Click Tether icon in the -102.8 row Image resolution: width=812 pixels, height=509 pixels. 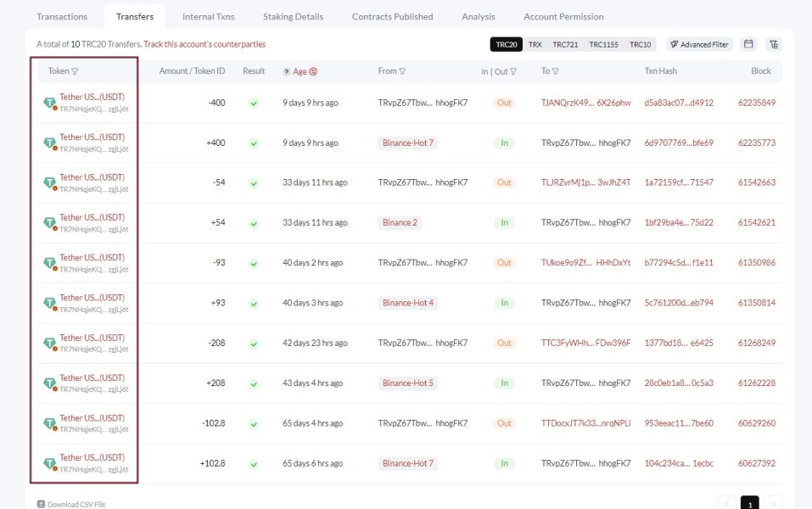[50, 423]
